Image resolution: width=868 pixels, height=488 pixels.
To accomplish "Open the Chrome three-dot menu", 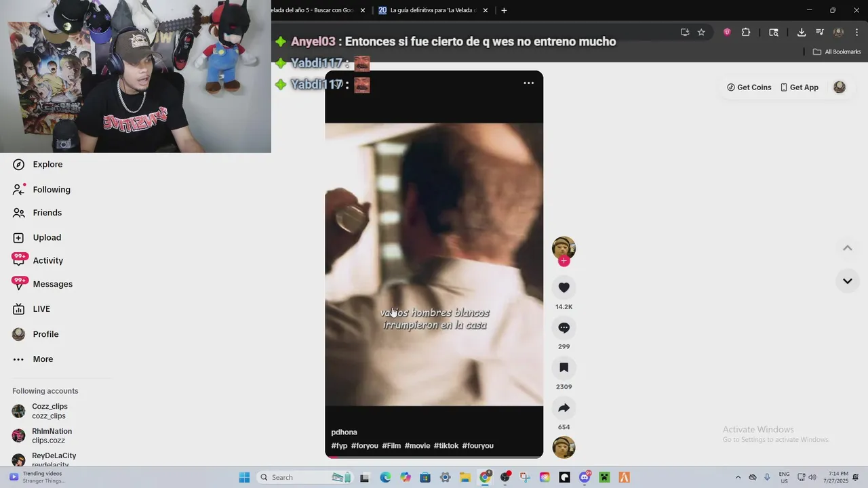I will pos(857,32).
